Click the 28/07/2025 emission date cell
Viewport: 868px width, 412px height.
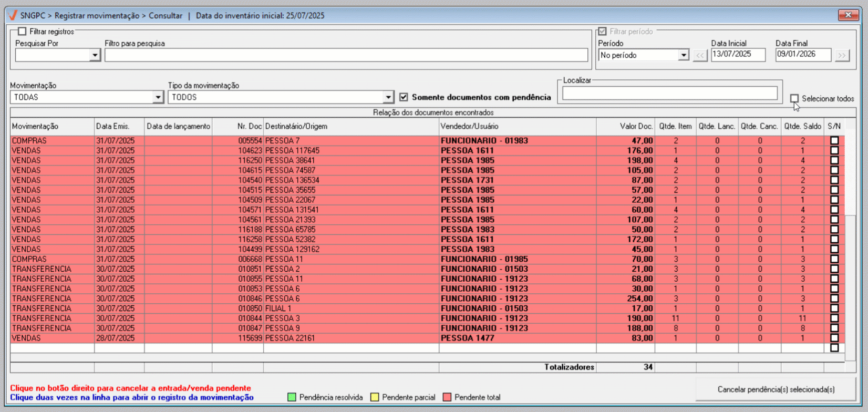point(119,338)
